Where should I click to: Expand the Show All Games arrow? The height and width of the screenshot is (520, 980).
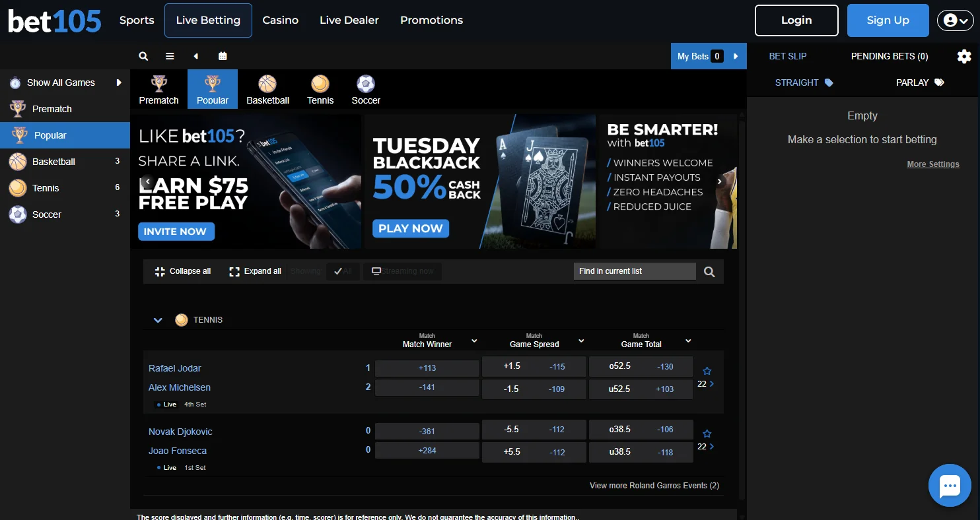[x=119, y=82]
